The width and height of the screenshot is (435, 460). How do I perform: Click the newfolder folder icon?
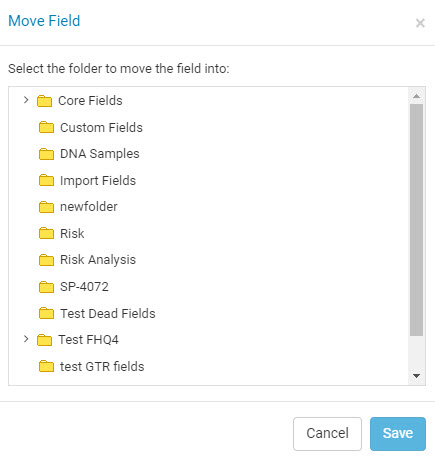(x=46, y=207)
